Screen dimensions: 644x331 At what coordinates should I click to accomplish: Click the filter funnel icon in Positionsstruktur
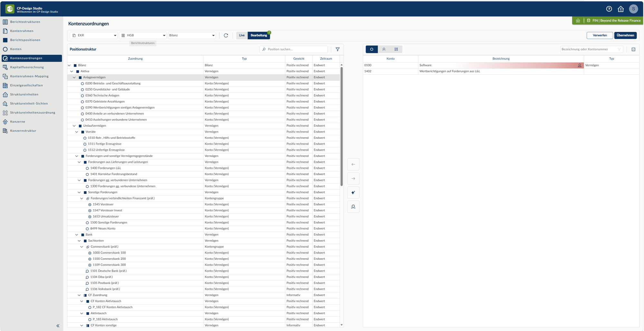[337, 49]
